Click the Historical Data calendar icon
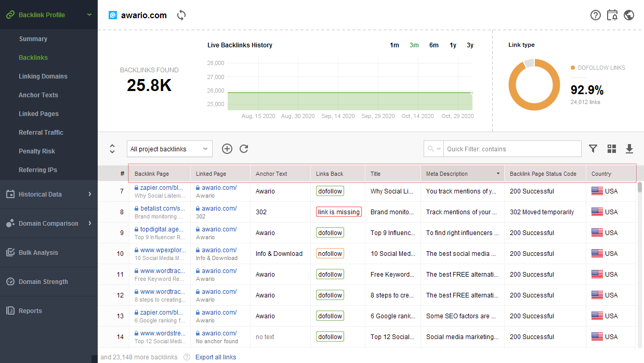 tap(10, 194)
